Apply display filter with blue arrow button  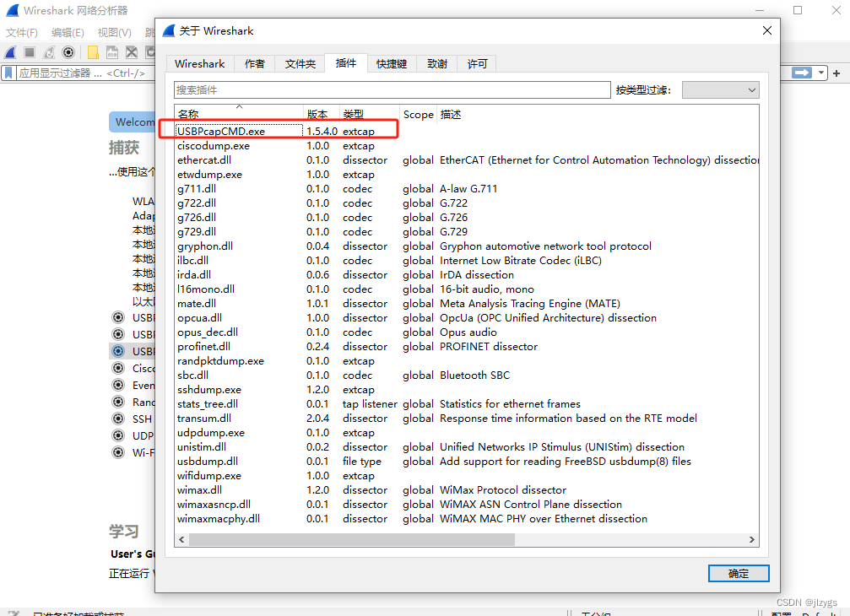[802, 73]
